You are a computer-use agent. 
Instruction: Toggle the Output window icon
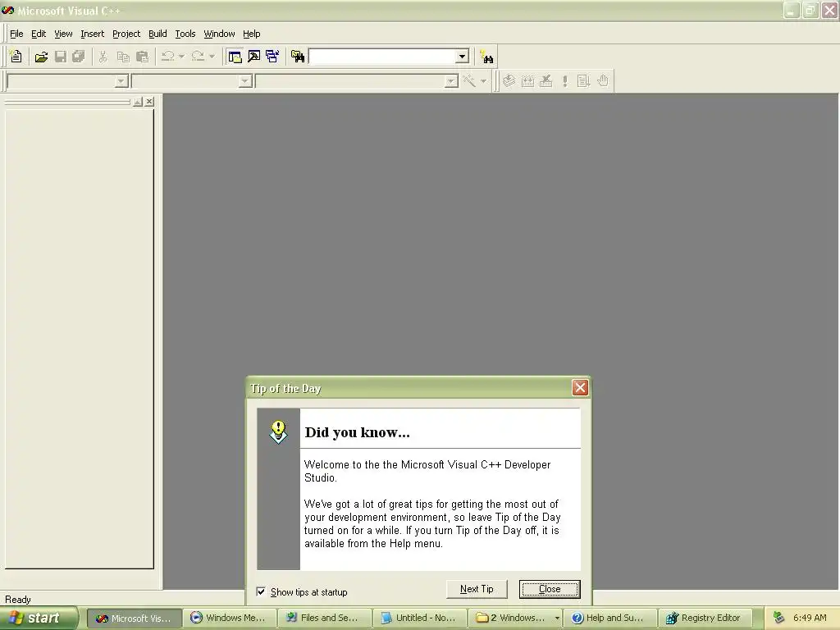(254, 57)
